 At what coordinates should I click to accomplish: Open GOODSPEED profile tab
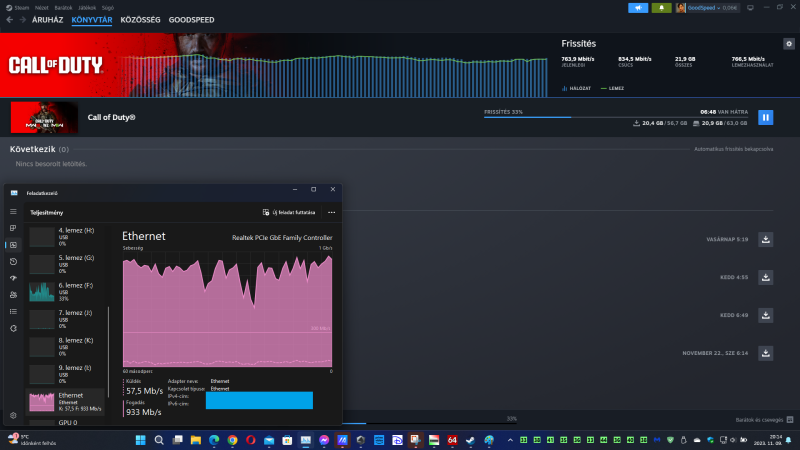point(191,20)
